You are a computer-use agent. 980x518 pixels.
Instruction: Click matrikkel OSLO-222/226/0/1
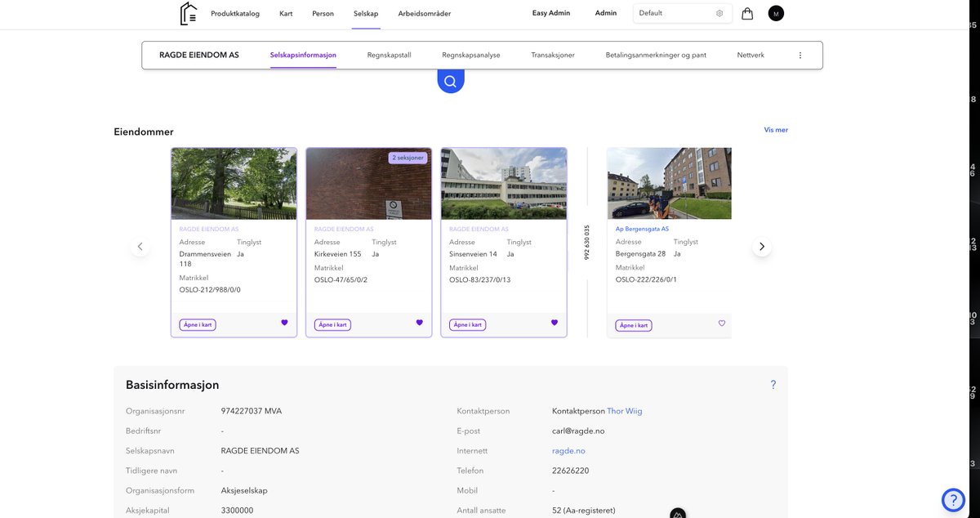click(x=646, y=279)
